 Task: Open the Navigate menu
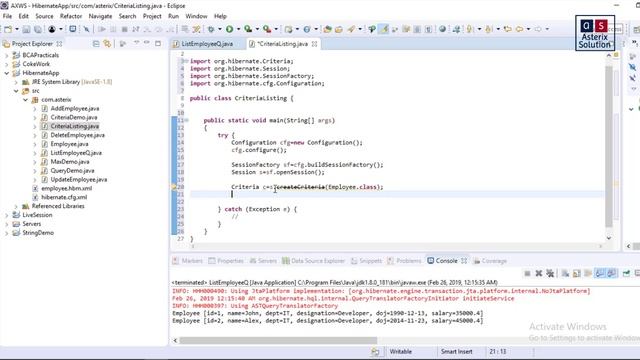[x=100, y=16]
